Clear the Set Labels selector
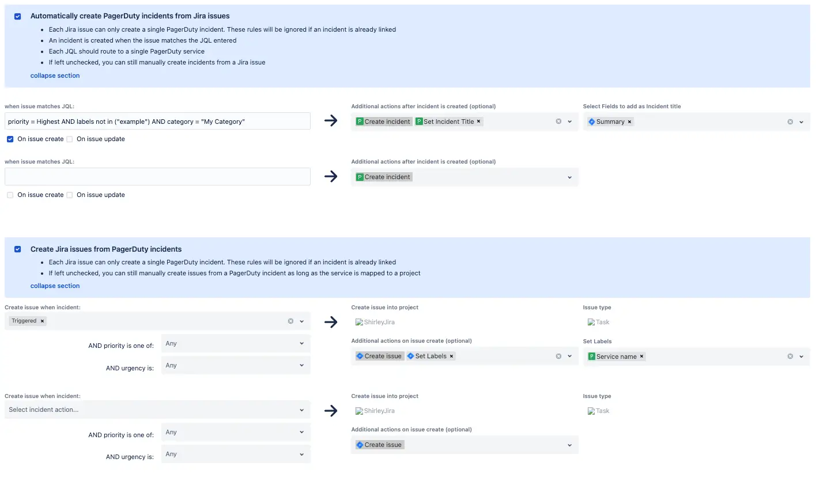Viewport: 816px width, 504px height. pos(790,357)
